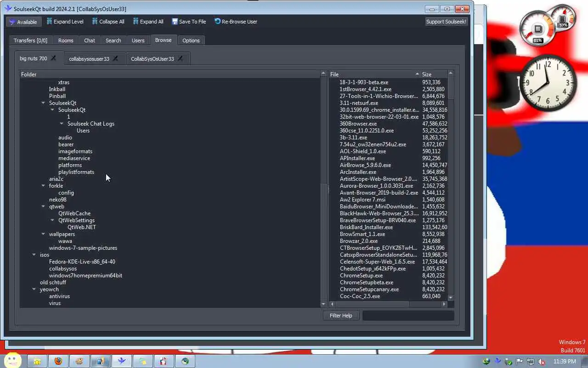Select the big nuts 700 user tab

click(x=34, y=58)
